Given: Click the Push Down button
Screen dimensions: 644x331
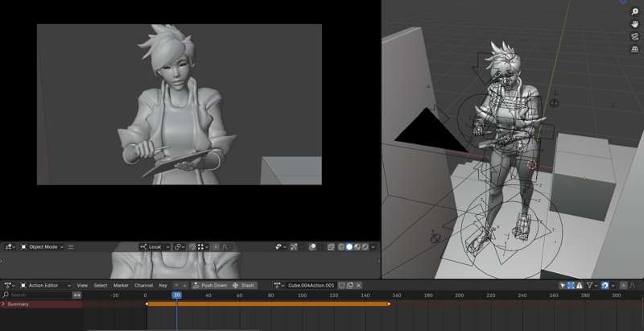Looking at the screenshot, I should pyautogui.click(x=209, y=285).
